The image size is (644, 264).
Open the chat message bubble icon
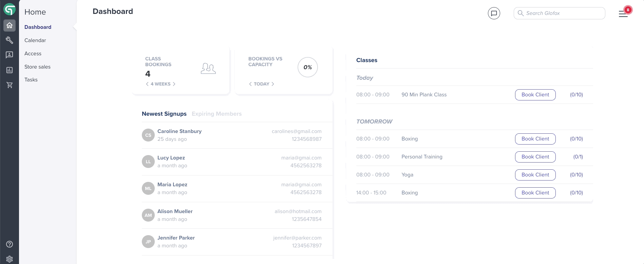pyautogui.click(x=494, y=13)
